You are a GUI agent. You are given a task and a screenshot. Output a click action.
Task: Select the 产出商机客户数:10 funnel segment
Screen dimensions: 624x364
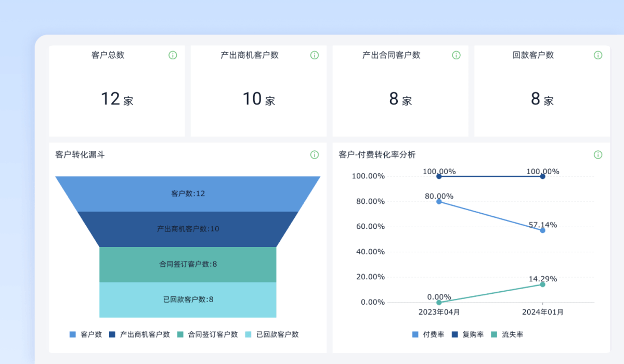188,229
